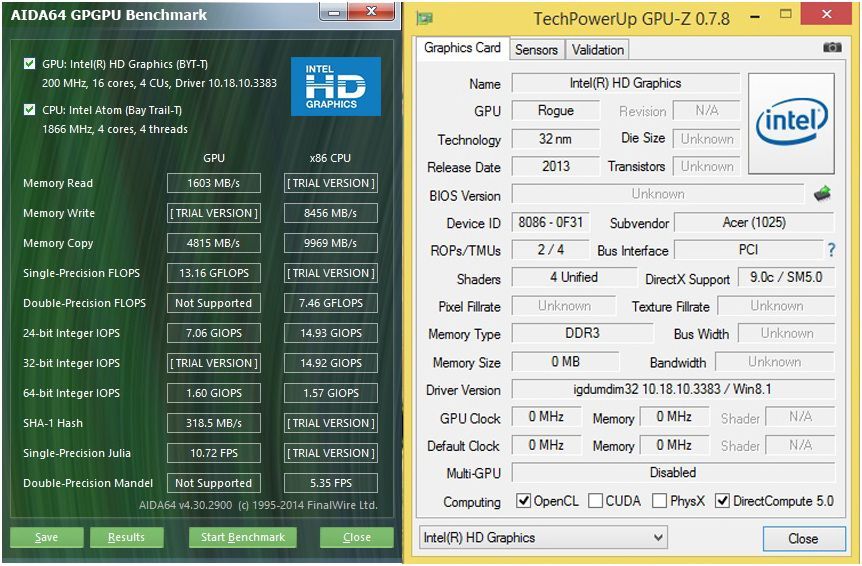Click the GPU-Z title bar app icon

pos(424,18)
